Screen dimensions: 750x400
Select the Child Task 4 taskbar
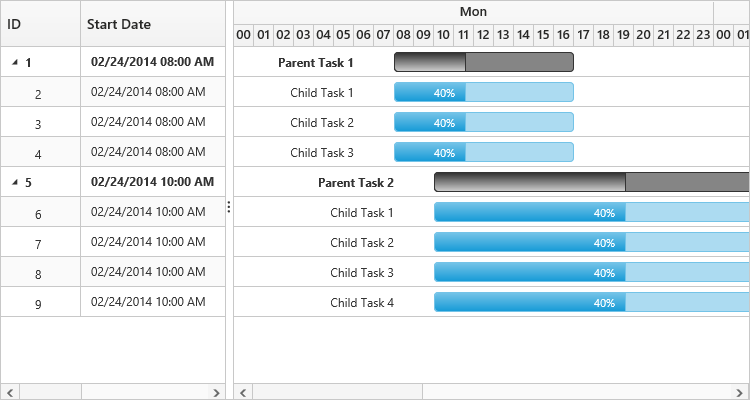(x=591, y=302)
